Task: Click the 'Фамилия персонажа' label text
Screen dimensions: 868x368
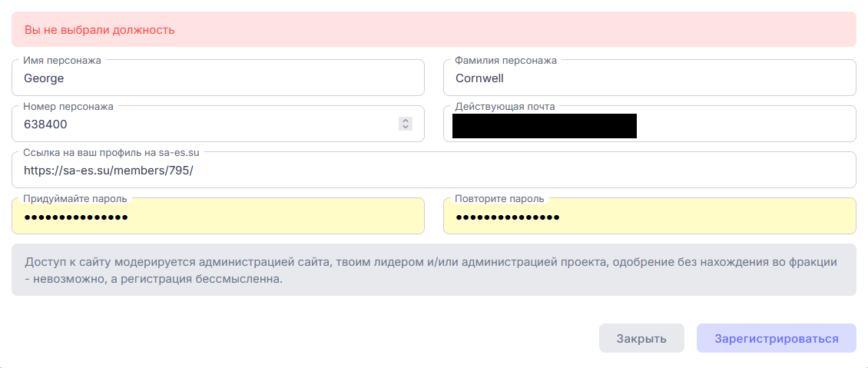Action: [506, 61]
